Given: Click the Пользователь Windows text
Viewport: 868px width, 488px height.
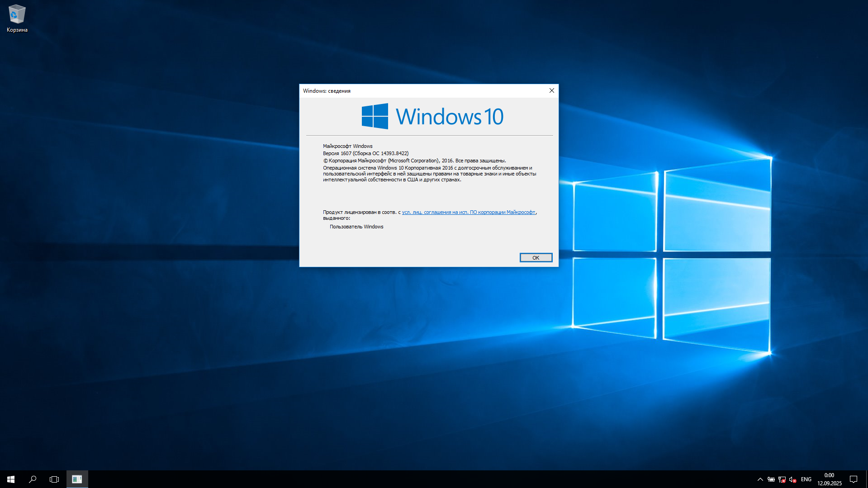Looking at the screenshot, I should 356,227.
